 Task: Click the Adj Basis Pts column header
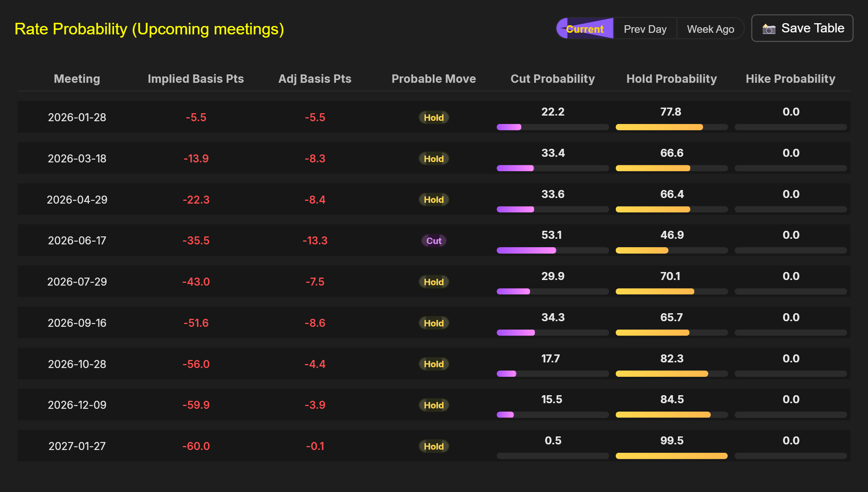[x=315, y=79]
